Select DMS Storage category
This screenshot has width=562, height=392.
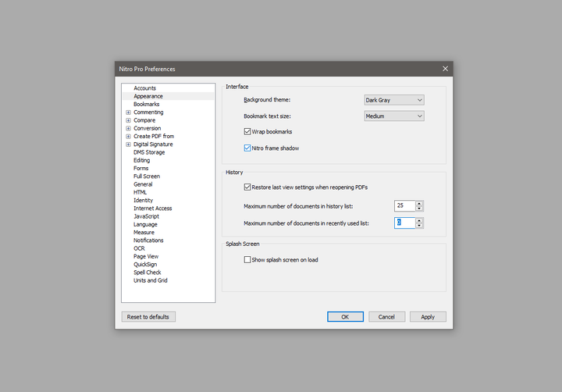coord(149,152)
